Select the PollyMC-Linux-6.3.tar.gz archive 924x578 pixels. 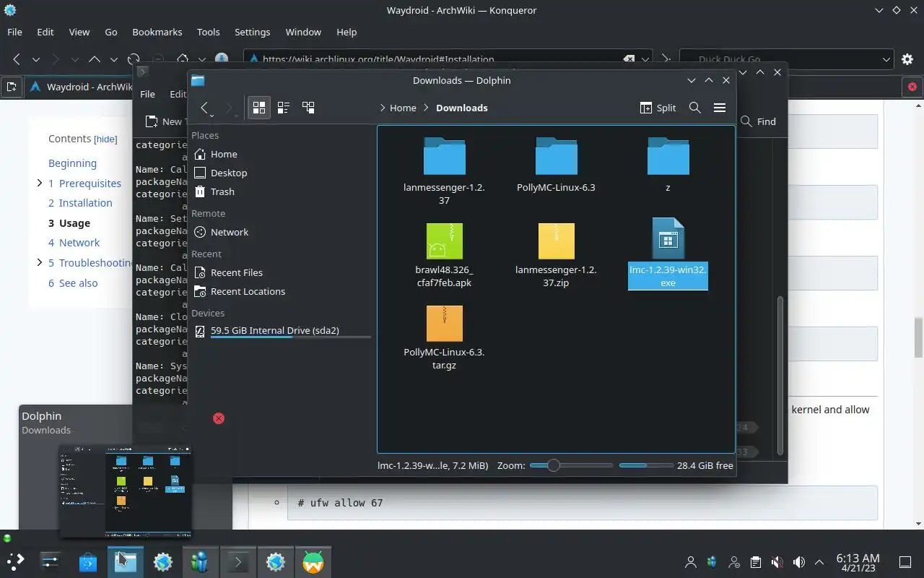(444, 337)
